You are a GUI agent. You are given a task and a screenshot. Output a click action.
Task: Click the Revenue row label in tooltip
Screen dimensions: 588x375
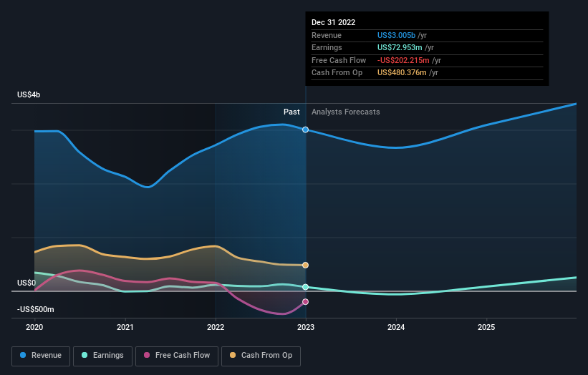[327, 35]
